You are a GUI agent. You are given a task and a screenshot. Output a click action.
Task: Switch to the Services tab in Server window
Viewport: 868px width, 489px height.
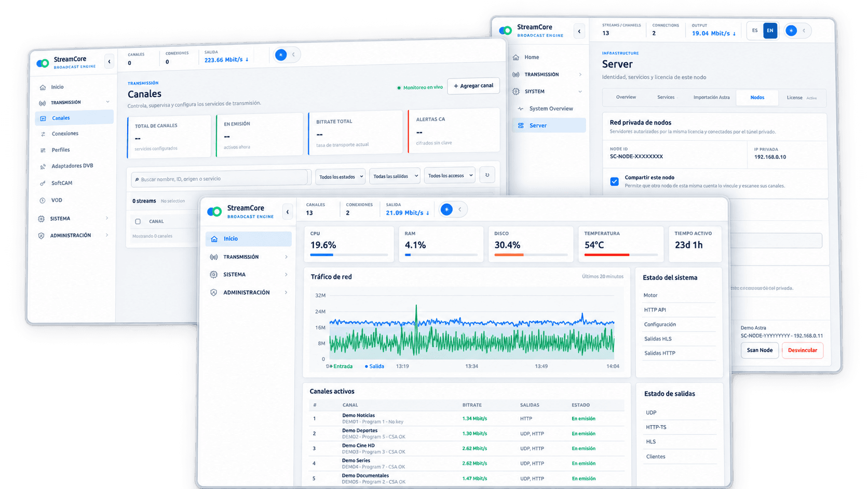(x=666, y=97)
